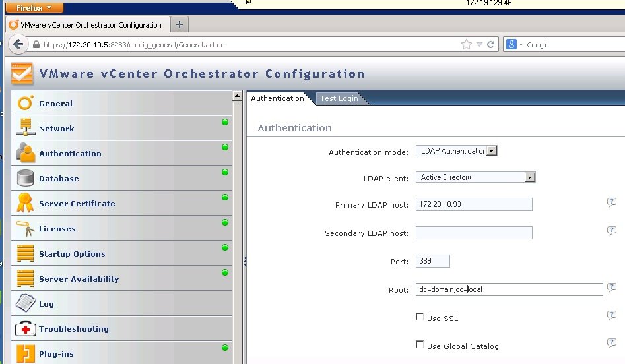The image size is (625, 364).
Task: Open the General menu item
Action: coord(121,103)
